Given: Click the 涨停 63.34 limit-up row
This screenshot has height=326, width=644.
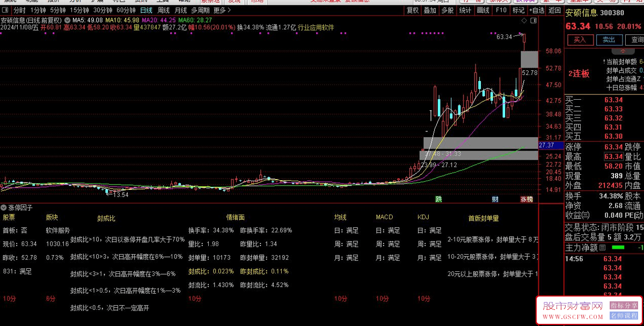Looking at the screenshot, I should (595, 147).
